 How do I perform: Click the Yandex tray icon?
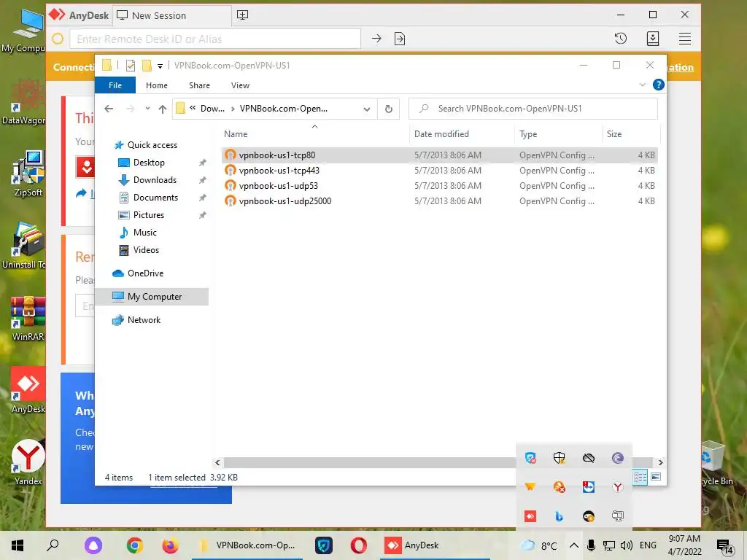(x=617, y=486)
